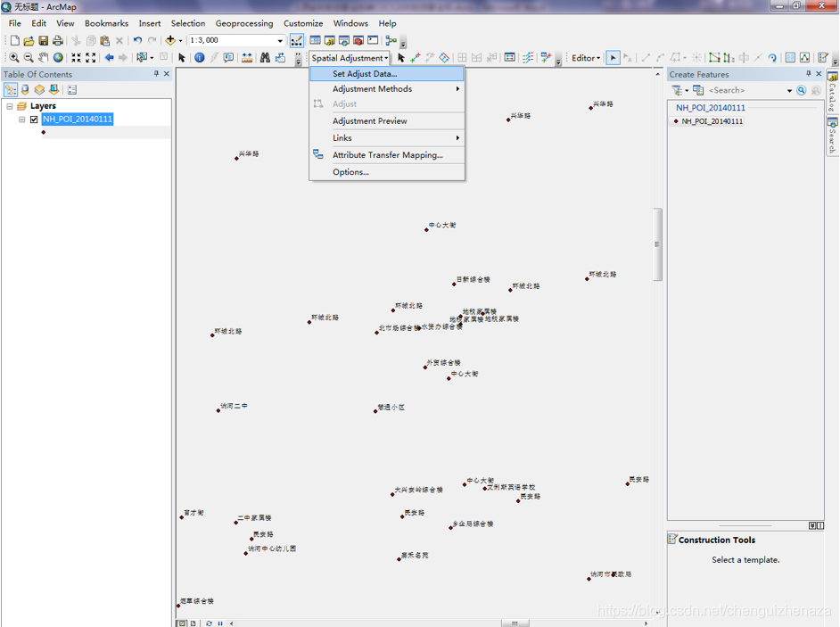Select the New Displacement Link tool
This screenshot has width=840, height=627.
click(x=416, y=57)
